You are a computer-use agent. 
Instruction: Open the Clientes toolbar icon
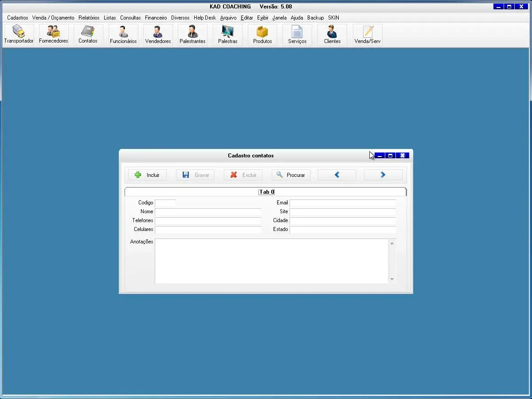coord(332,35)
